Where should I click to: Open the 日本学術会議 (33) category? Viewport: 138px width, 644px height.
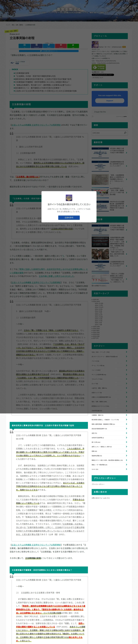(97, 411)
